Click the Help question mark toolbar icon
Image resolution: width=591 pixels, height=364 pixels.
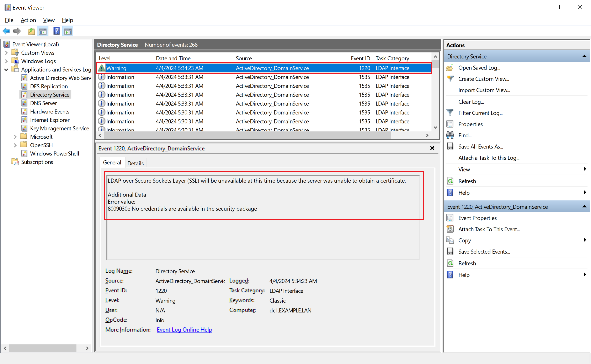[56, 31]
